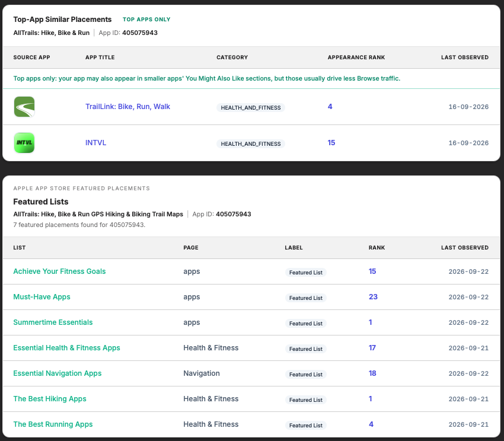
Task: Select rank 1 for Summertime Essentials
Action: (x=370, y=322)
